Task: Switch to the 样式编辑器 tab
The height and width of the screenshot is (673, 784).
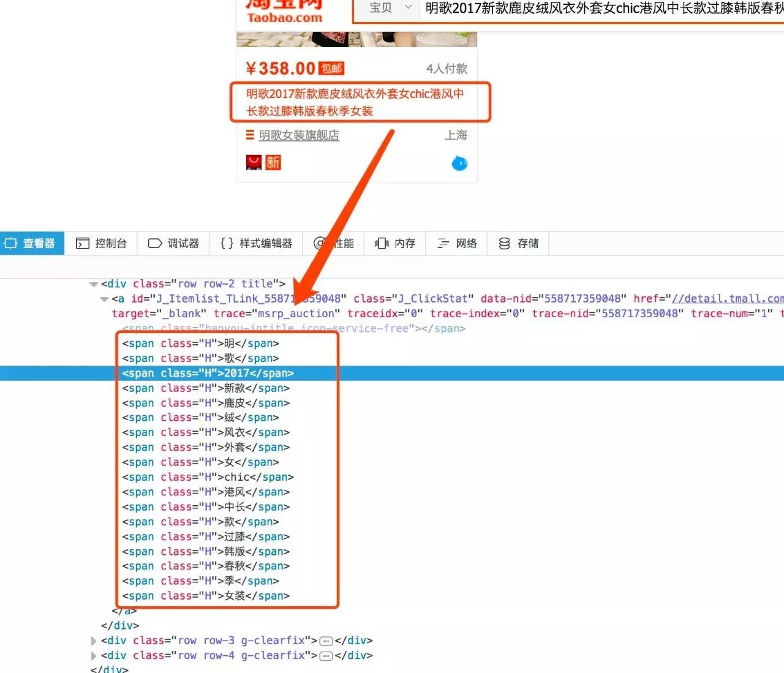Action: (x=256, y=243)
